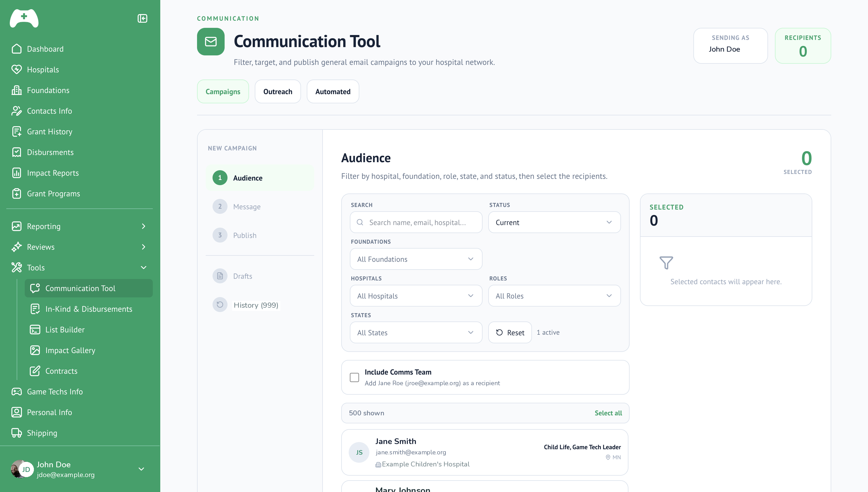Screen dimensions: 868x492
Task: Click the magnifier icon in search field
Action: (x=360, y=222)
